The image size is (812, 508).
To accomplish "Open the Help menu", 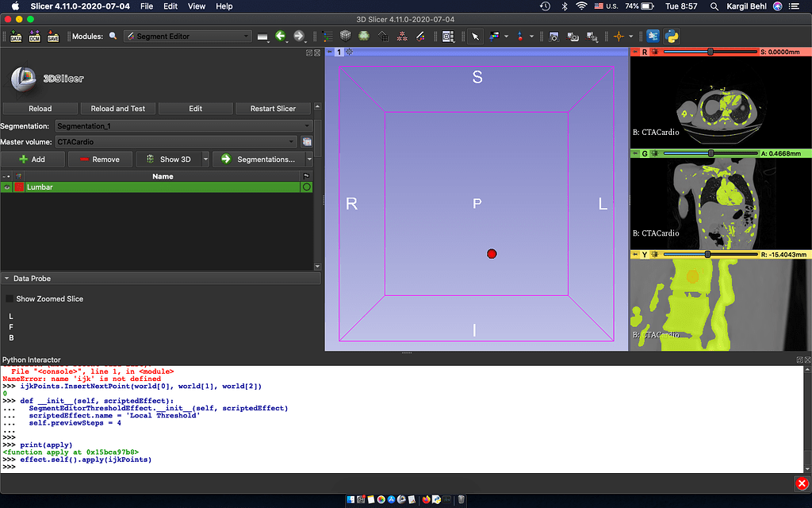I will click(x=224, y=6).
